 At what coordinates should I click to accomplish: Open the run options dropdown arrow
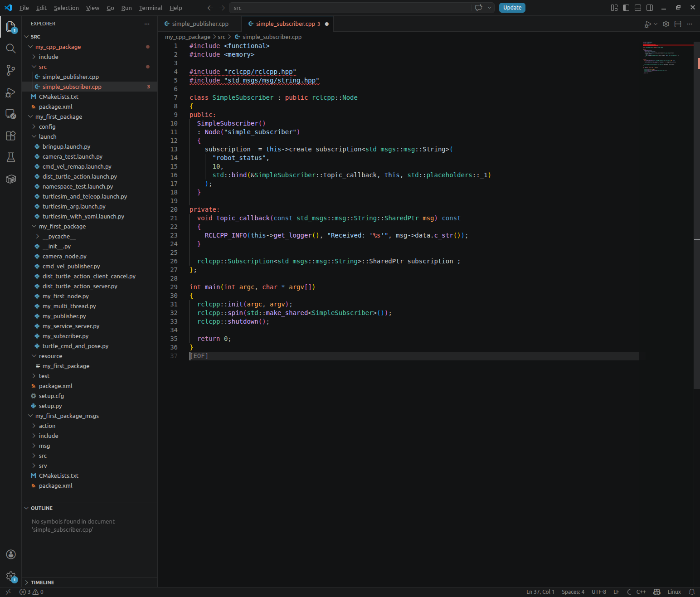pos(656,24)
